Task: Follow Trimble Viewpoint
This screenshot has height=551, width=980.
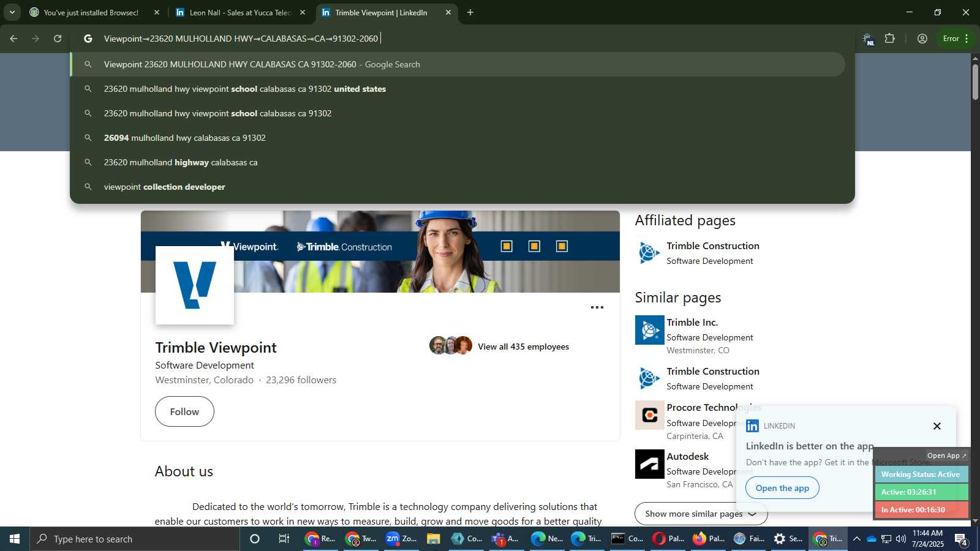Action: coord(184,411)
